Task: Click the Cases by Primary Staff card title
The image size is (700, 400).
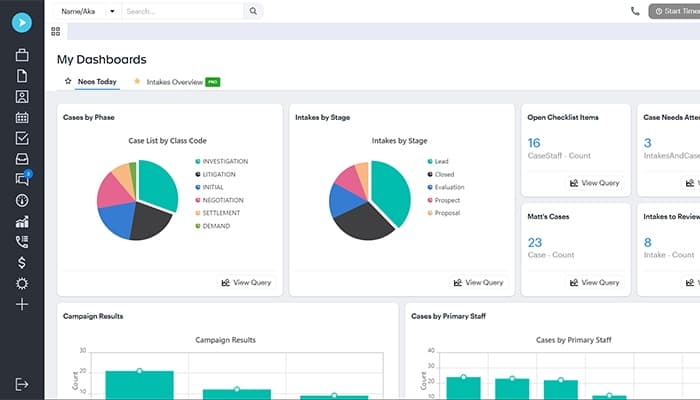Action: pos(448,316)
